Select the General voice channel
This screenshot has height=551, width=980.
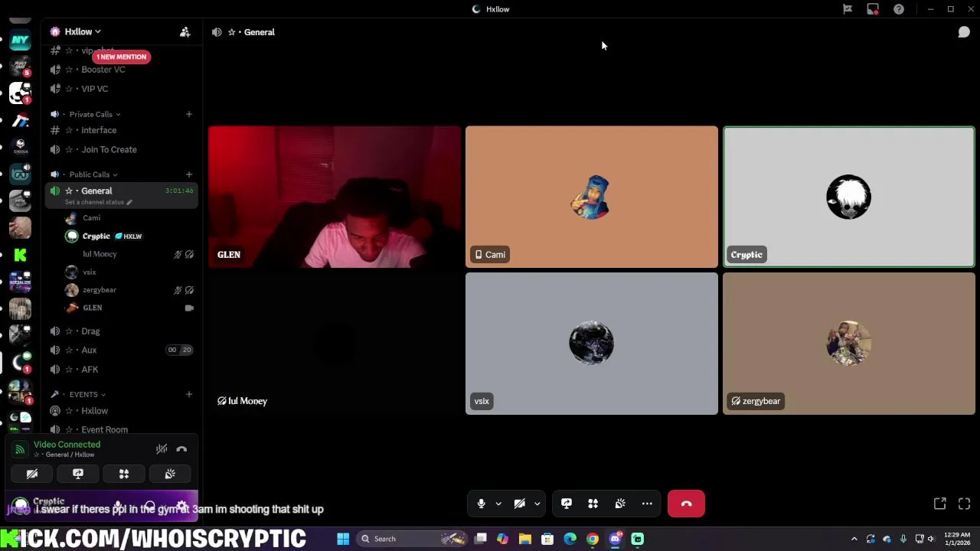(x=122, y=191)
